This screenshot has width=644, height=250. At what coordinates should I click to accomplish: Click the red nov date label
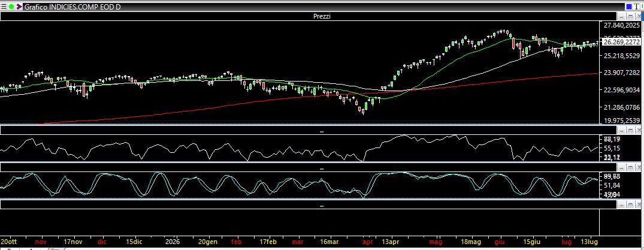pos(41,242)
